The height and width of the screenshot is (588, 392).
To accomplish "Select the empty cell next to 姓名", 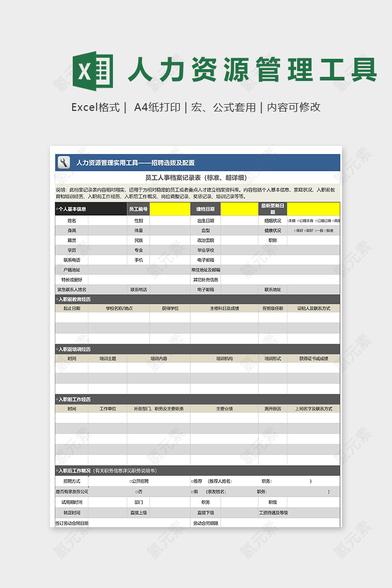I will pyautogui.click(x=108, y=221).
